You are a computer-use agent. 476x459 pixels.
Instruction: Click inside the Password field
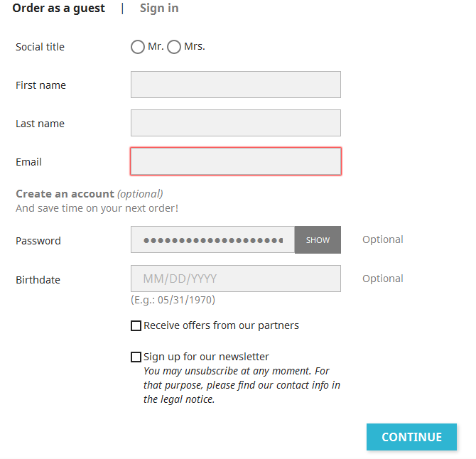coord(212,240)
